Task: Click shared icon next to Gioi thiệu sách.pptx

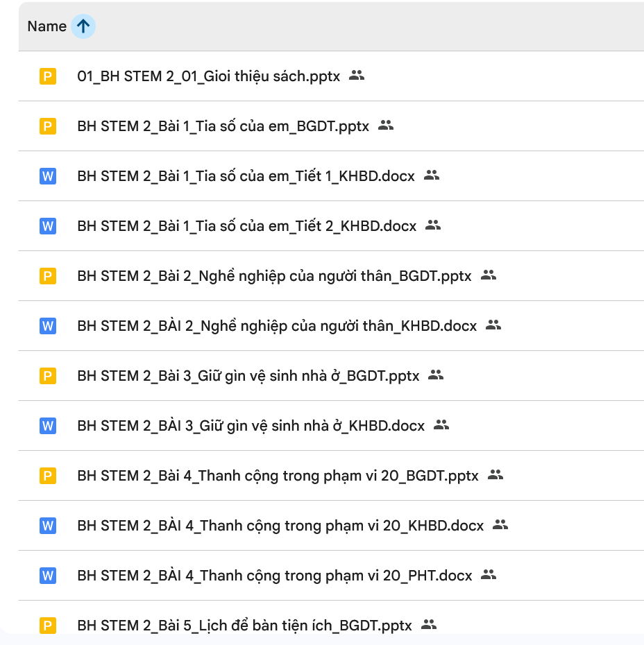Action: (x=357, y=76)
